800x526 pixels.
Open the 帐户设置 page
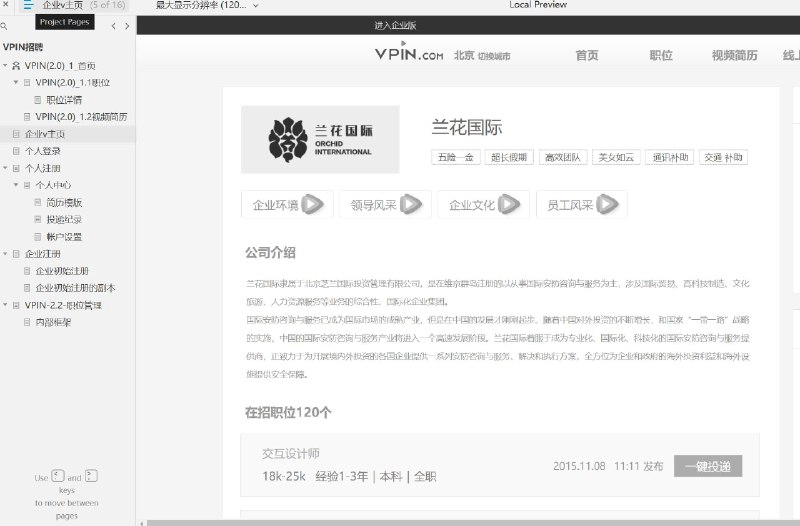(64, 237)
